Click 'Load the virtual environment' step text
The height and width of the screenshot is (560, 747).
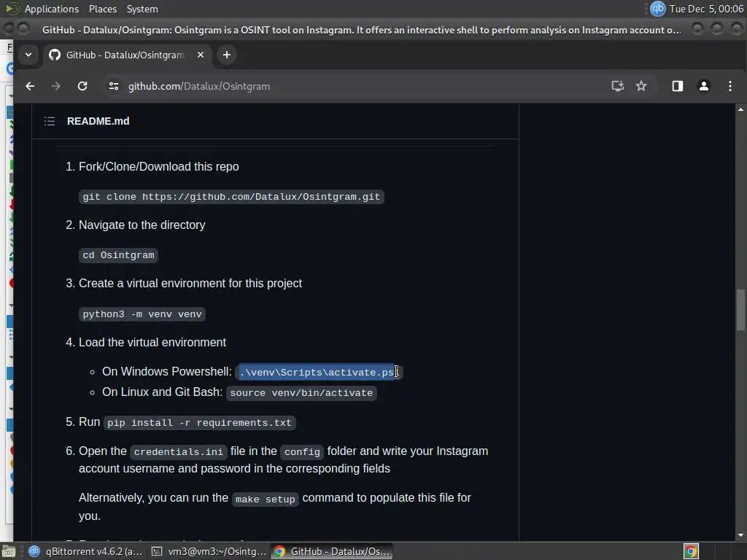click(x=152, y=343)
